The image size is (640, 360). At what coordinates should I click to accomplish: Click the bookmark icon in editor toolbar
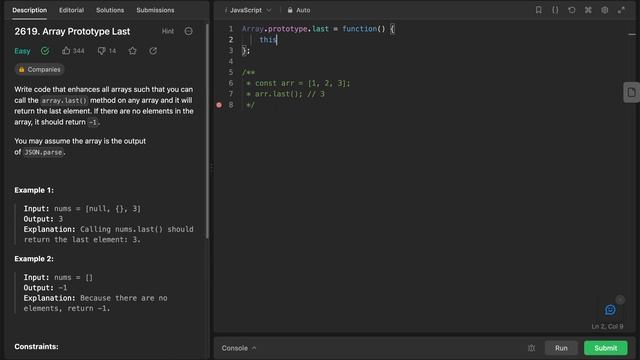539,10
